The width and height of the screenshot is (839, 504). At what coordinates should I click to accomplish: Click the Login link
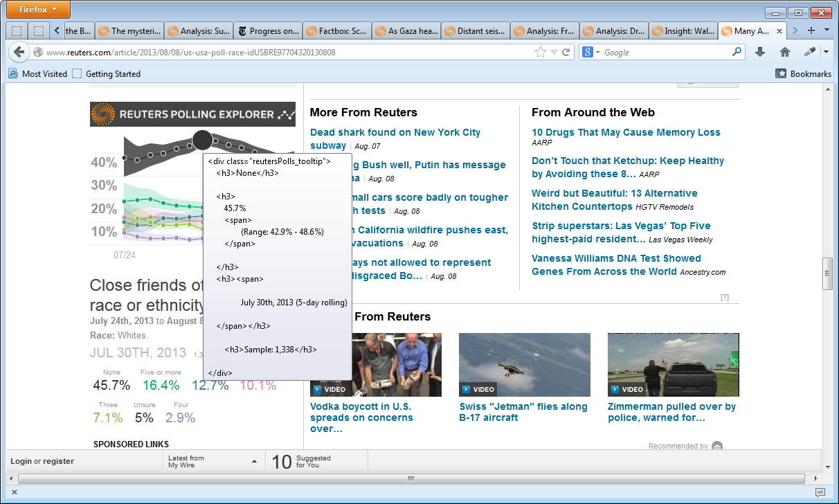(21, 461)
